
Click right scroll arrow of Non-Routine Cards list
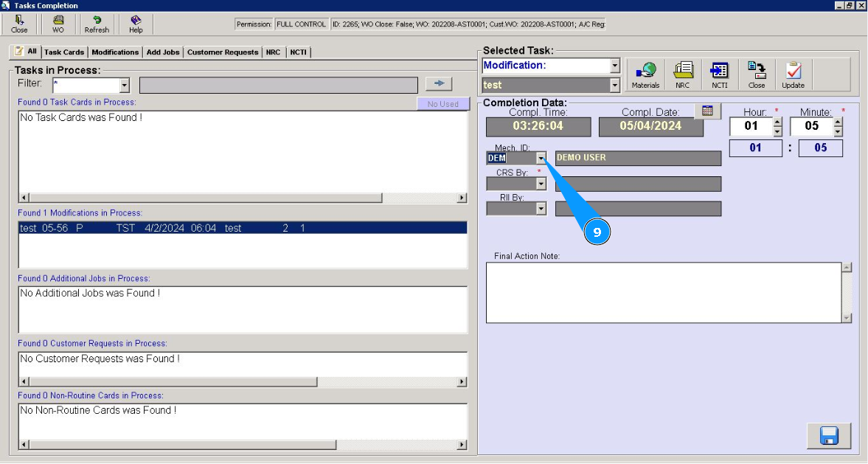(x=462, y=445)
